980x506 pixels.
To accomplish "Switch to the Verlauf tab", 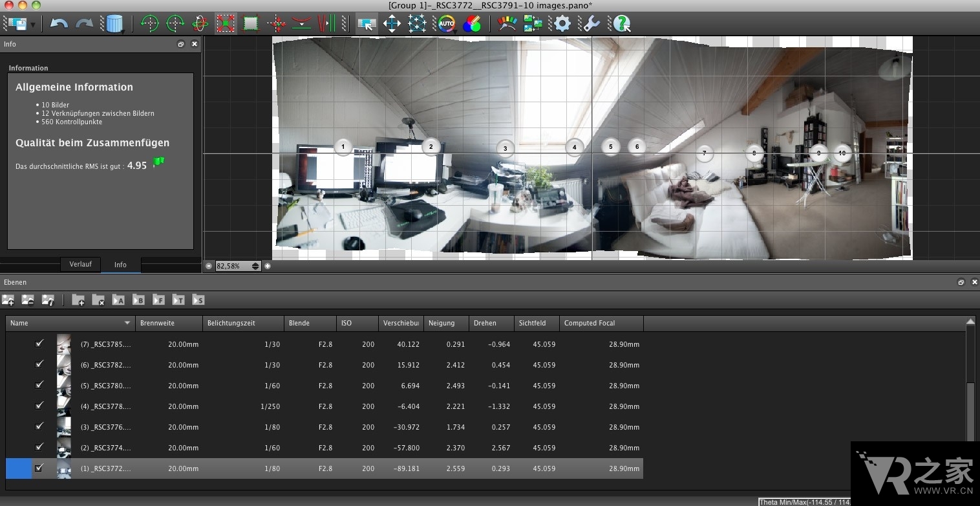I will click(80, 265).
